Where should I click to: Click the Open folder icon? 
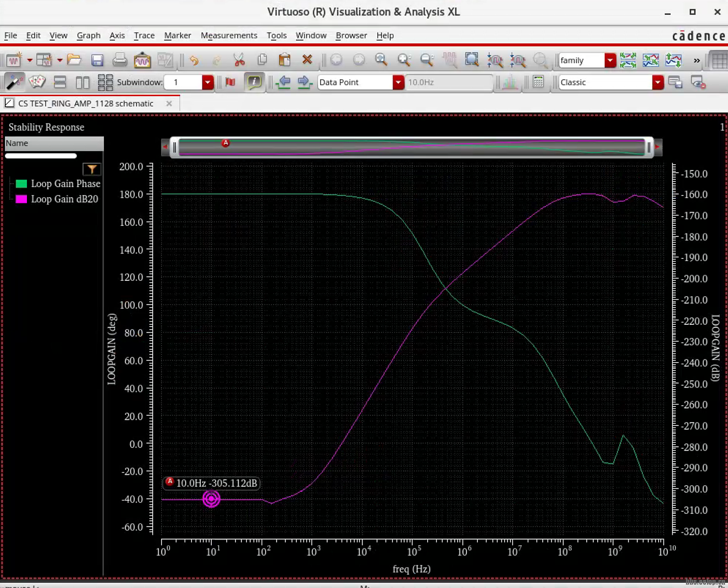tap(74, 60)
